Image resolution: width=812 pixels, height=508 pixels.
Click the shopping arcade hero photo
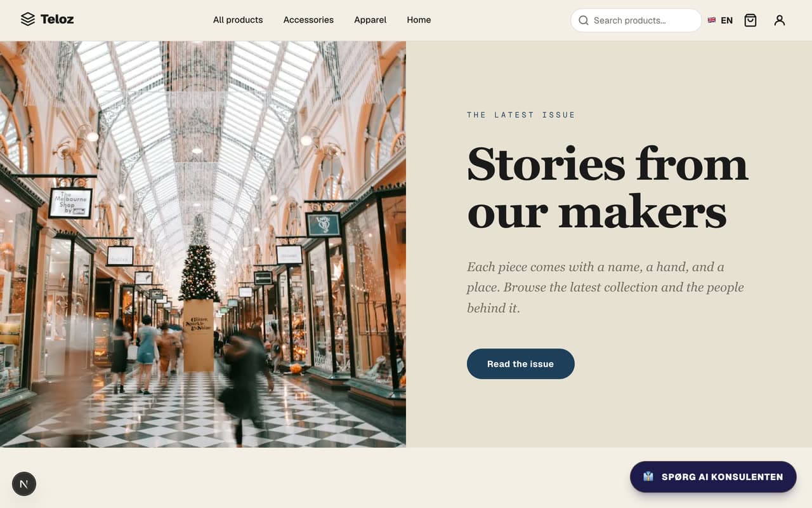[x=203, y=244]
